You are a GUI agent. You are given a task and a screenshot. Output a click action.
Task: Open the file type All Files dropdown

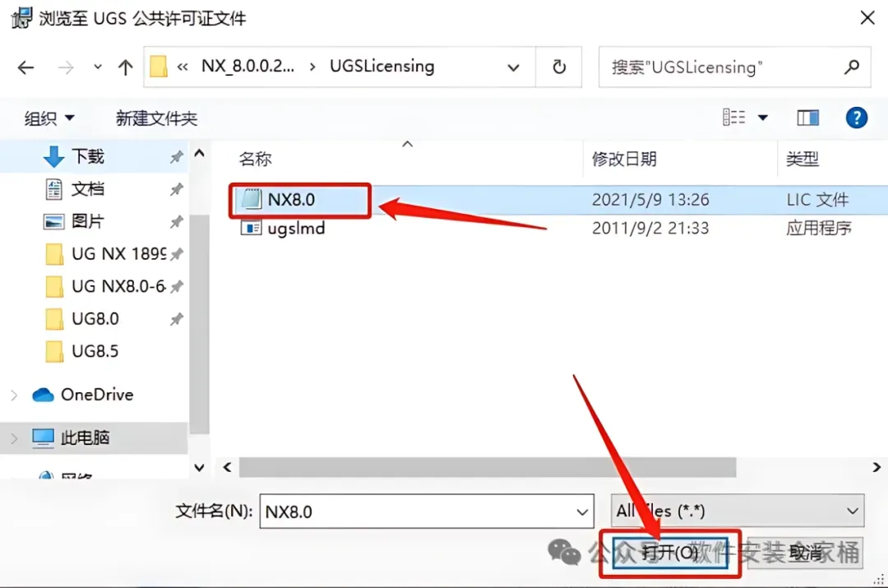coord(738,511)
